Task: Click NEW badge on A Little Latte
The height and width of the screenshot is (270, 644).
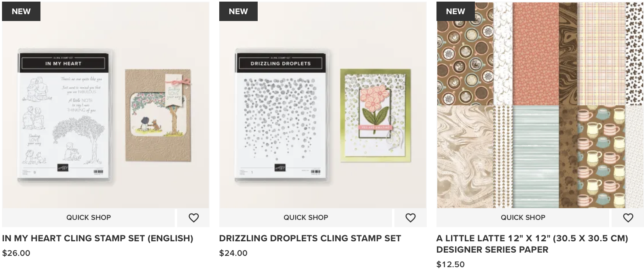Action: click(455, 11)
